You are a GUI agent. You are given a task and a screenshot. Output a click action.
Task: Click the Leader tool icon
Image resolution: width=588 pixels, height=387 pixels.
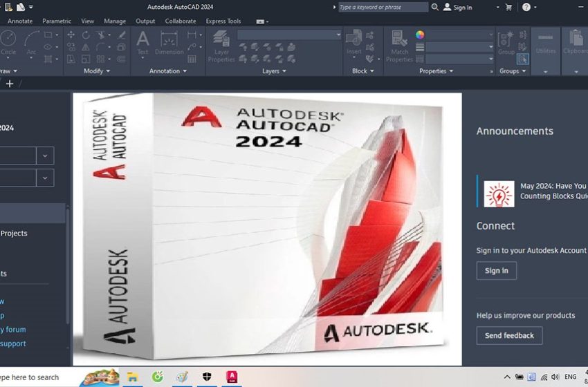coord(192,47)
